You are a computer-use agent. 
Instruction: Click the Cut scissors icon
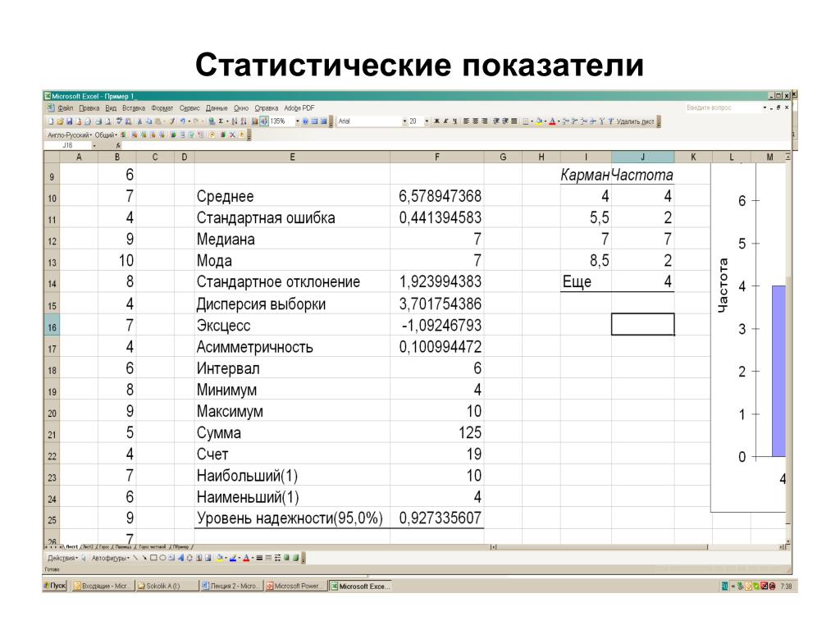coord(139,121)
